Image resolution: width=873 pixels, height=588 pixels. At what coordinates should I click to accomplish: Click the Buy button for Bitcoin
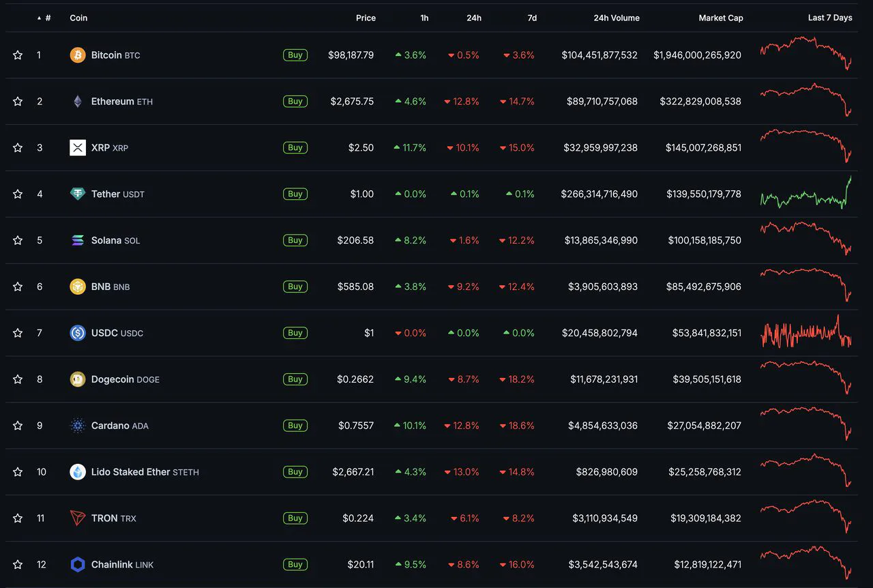[x=295, y=55]
